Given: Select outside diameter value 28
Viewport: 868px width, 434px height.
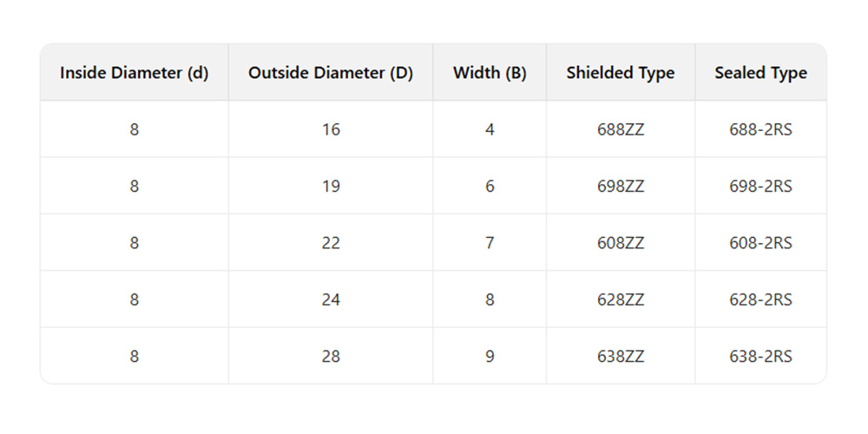Looking at the screenshot, I should pos(331,356).
